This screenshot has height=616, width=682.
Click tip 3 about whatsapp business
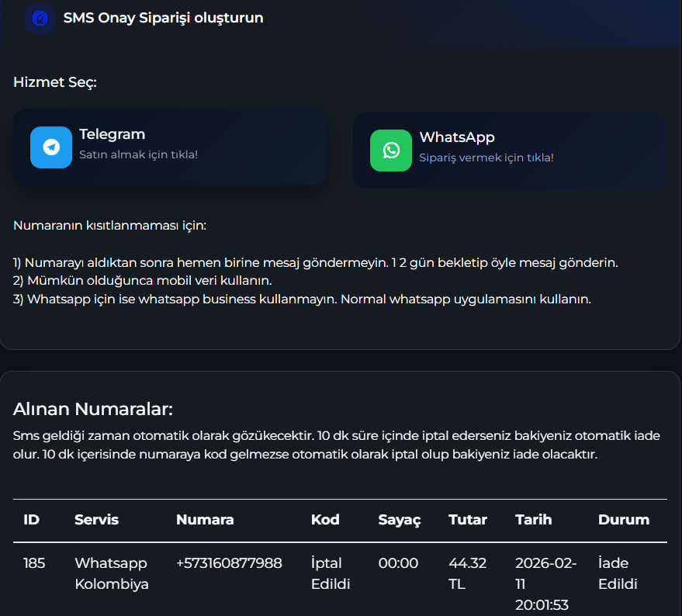click(303, 299)
